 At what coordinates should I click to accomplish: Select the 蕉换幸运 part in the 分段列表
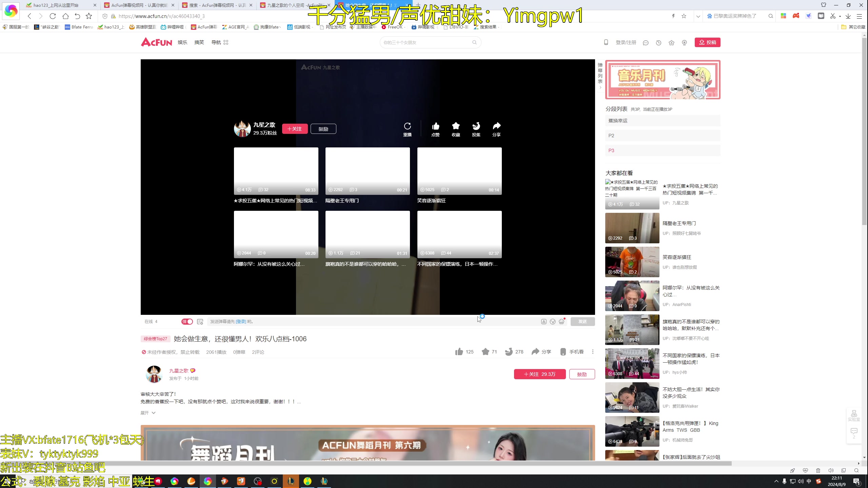click(x=663, y=121)
